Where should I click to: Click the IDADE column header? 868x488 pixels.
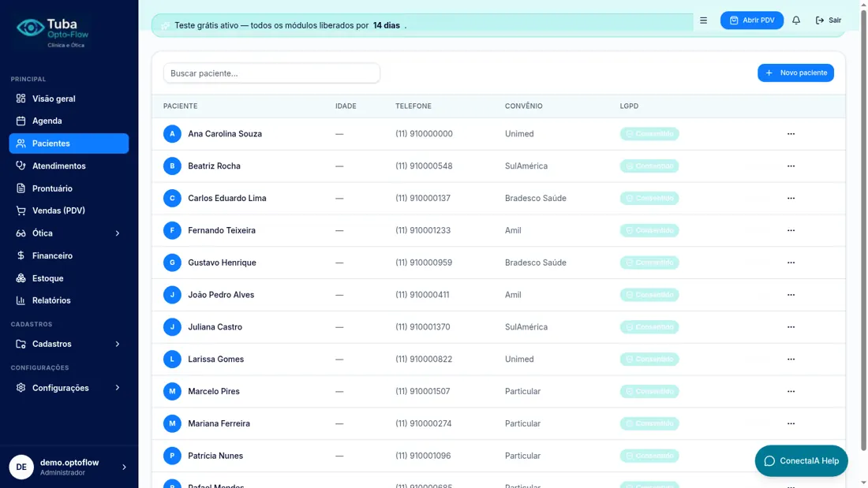346,106
